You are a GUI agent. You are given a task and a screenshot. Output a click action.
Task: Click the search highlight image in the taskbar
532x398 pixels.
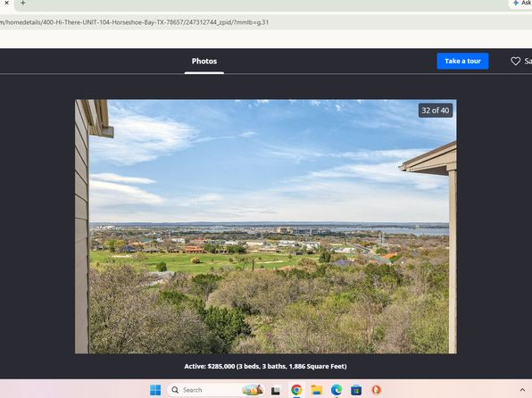[253, 390]
